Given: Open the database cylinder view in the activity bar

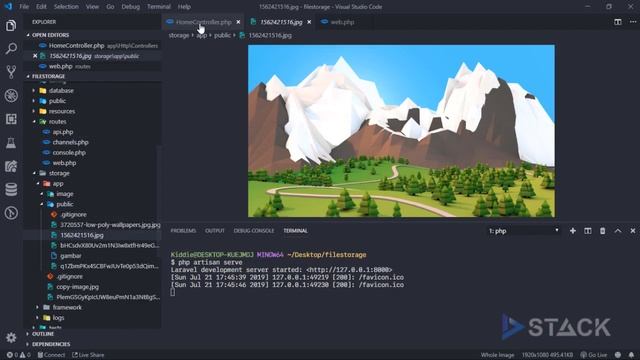Looking at the screenshot, I should 11,189.
